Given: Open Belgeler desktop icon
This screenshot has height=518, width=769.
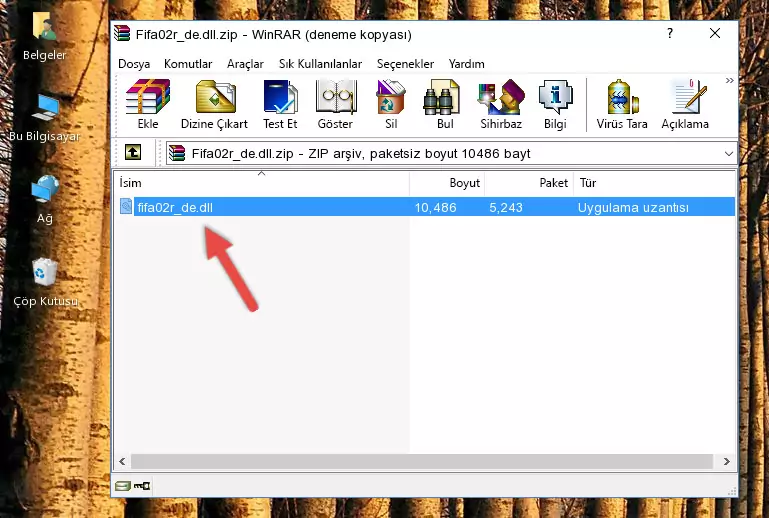Looking at the screenshot, I should click(45, 37).
